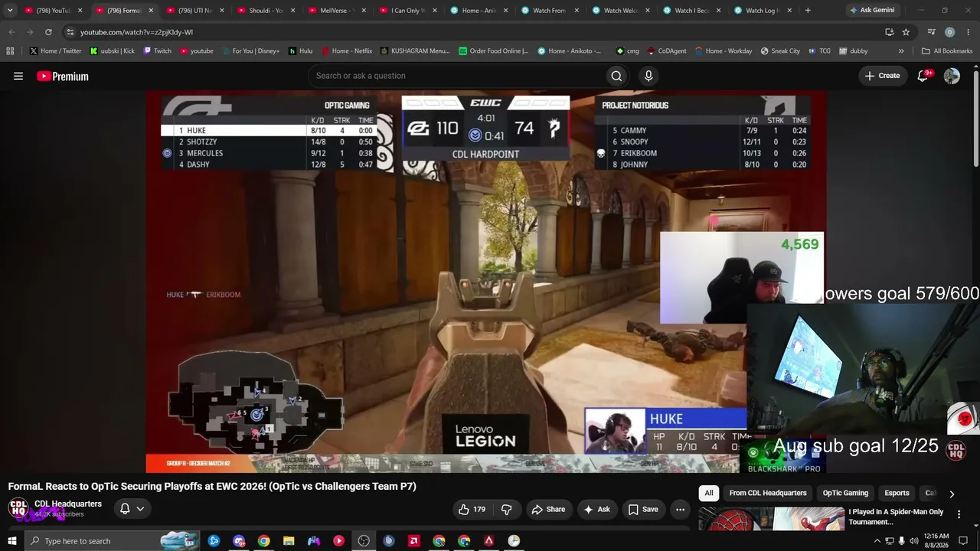
Task: Click the search magnifier button
Action: [x=616, y=76]
